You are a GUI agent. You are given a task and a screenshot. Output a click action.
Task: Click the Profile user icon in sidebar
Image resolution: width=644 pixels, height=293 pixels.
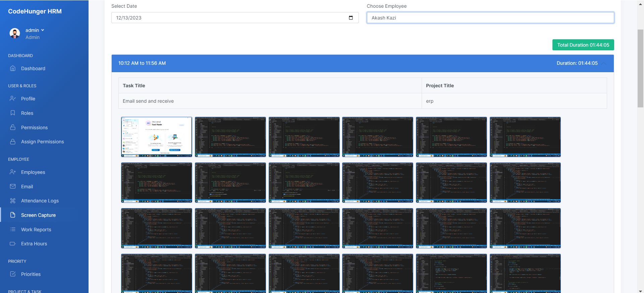13,99
